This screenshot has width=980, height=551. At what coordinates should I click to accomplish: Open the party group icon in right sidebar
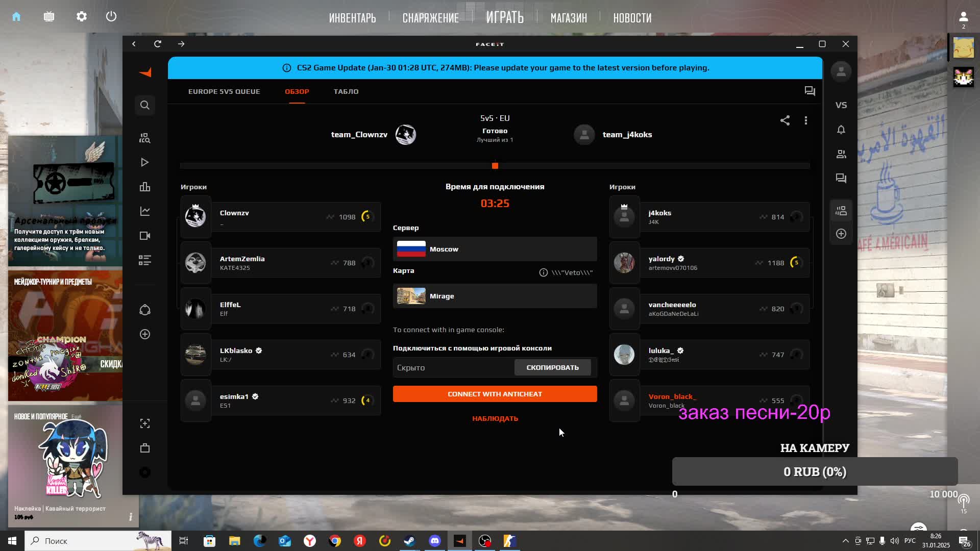841,211
